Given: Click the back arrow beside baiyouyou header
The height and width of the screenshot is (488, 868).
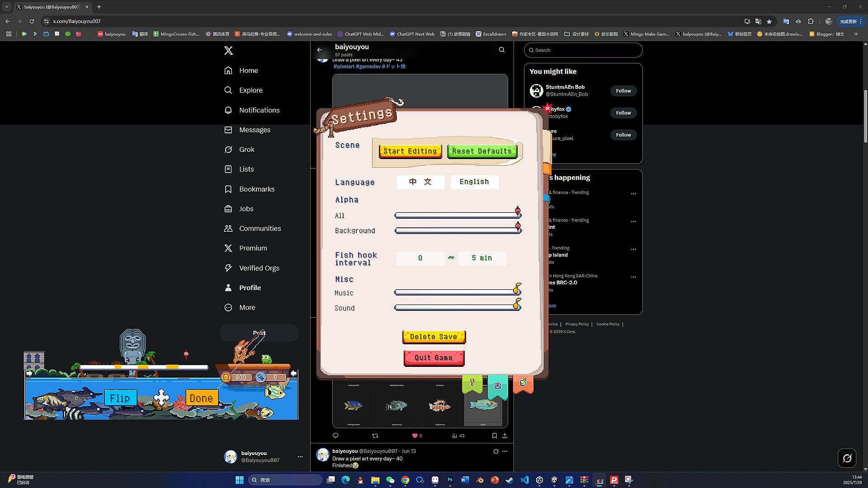Looking at the screenshot, I should point(320,50).
